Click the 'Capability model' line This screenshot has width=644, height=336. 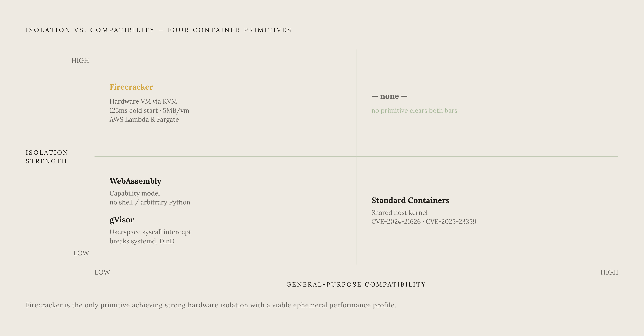pyautogui.click(x=135, y=193)
